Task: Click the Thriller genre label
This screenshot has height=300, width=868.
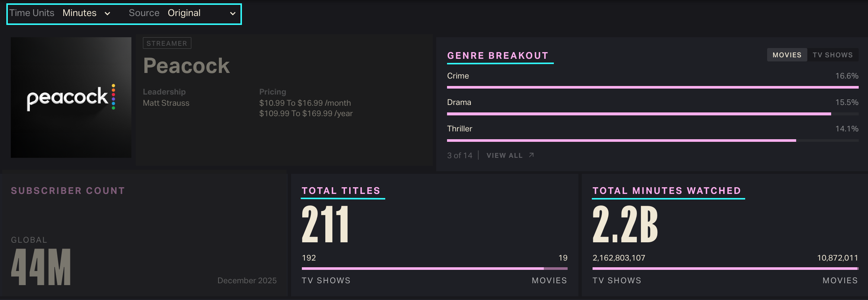Action: (x=460, y=129)
